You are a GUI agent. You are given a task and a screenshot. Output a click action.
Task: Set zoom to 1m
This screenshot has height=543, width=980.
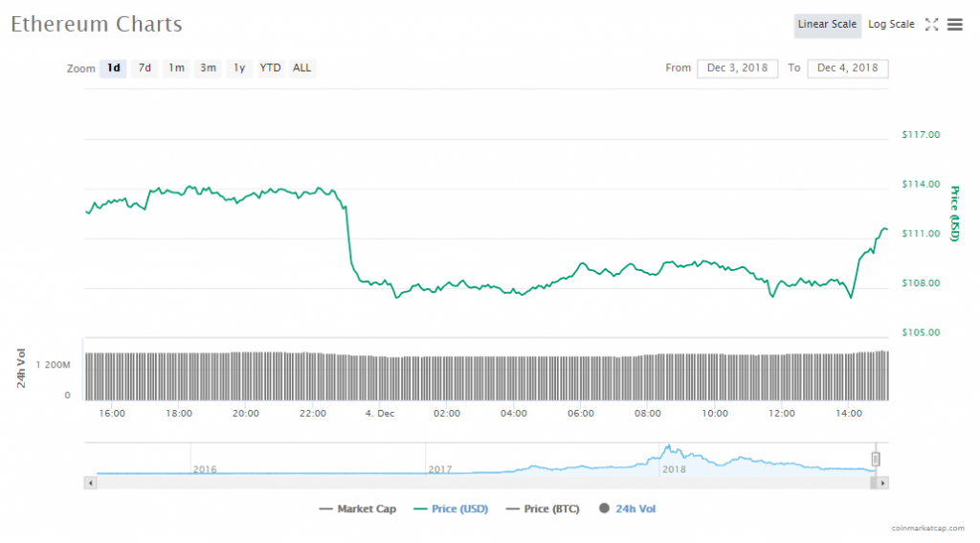pyautogui.click(x=176, y=68)
